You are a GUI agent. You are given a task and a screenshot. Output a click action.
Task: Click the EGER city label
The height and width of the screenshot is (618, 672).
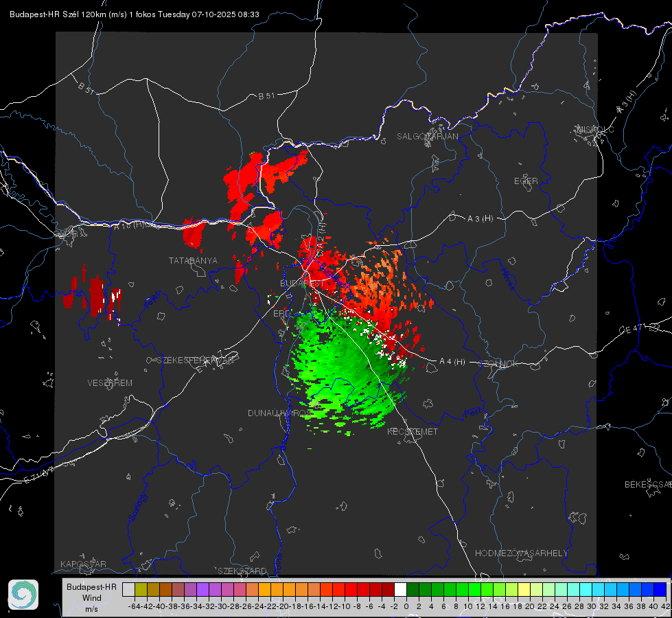click(x=526, y=181)
